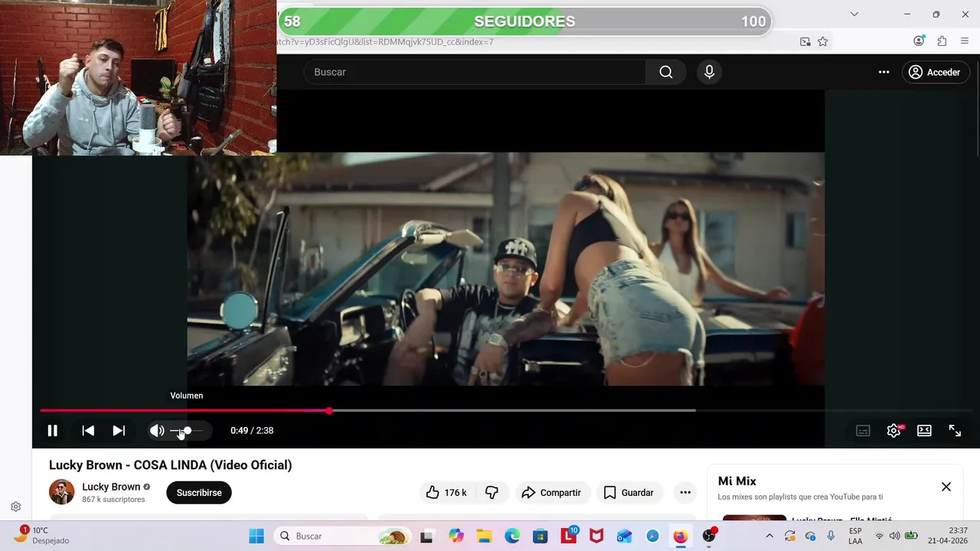Viewport: 980px width, 551px height.
Task: Expand the list all tabs chevron
Action: click(854, 14)
